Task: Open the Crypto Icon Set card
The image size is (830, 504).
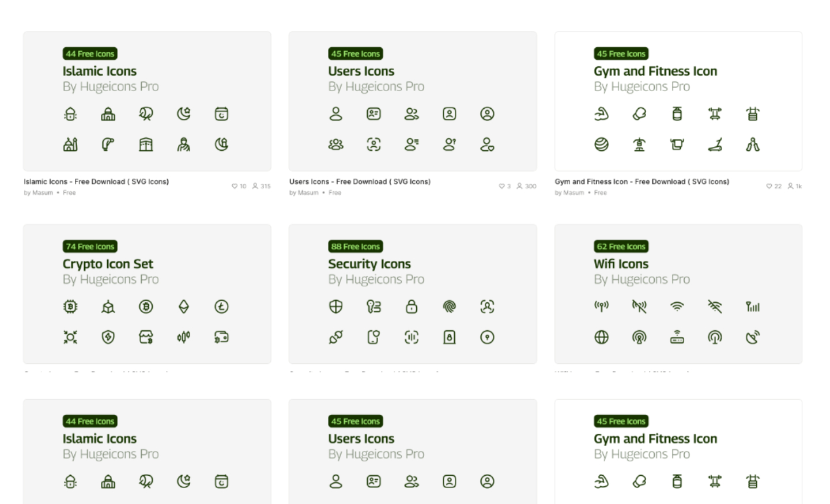Action: 147,294
